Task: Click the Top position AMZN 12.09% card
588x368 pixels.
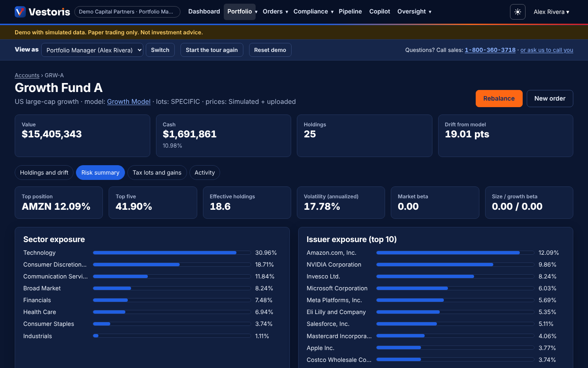Action: 59,202
